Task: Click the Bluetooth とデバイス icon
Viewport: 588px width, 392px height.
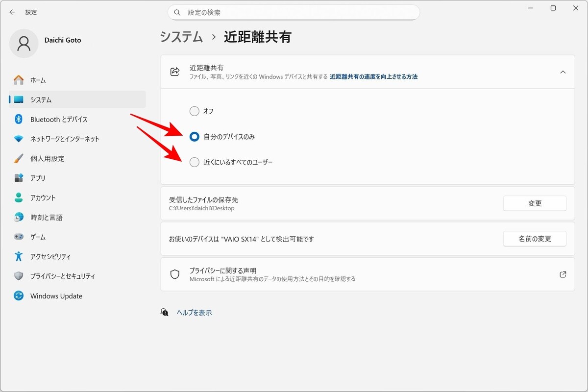Action: click(19, 119)
